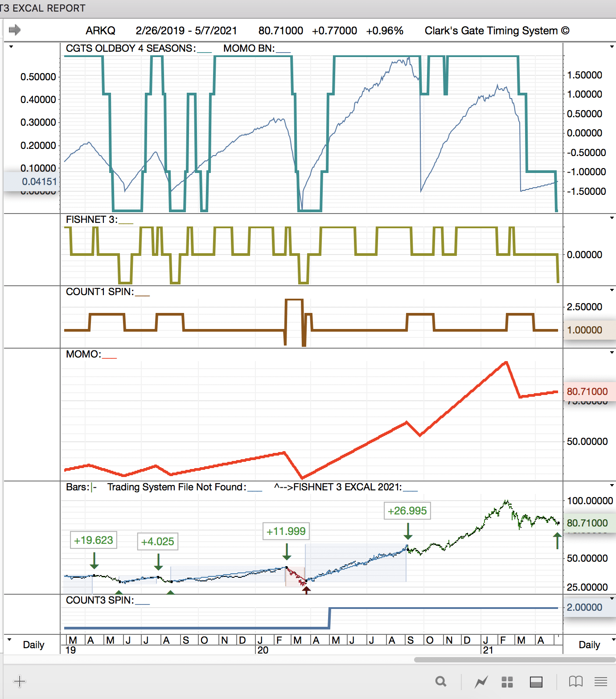Click the horizontal scrollbar below the time axis
616x699 pixels.
pyautogui.click(x=515, y=660)
